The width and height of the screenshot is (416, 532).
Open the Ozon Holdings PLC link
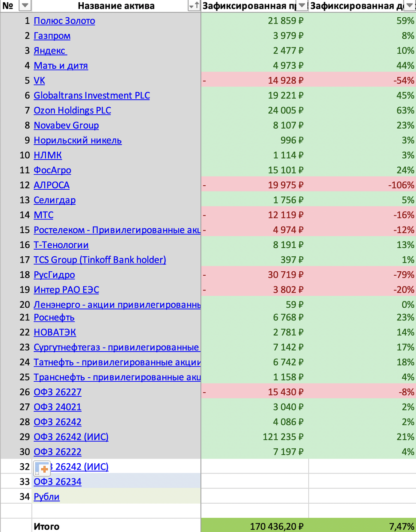(72, 110)
